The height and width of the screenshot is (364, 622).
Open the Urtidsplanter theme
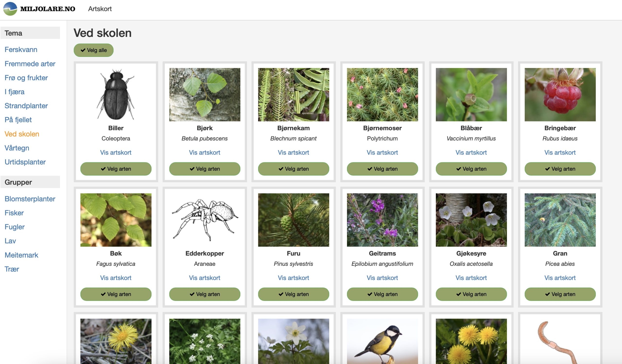pyautogui.click(x=25, y=162)
